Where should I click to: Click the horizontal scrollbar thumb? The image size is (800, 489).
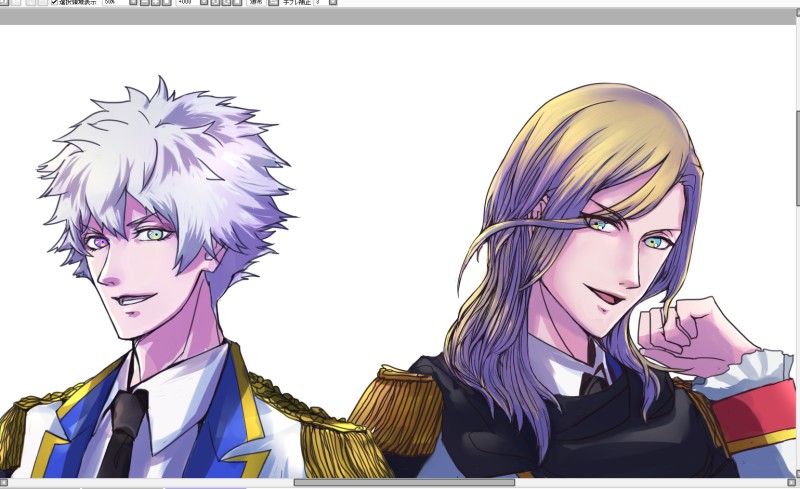[x=404, y=482]
